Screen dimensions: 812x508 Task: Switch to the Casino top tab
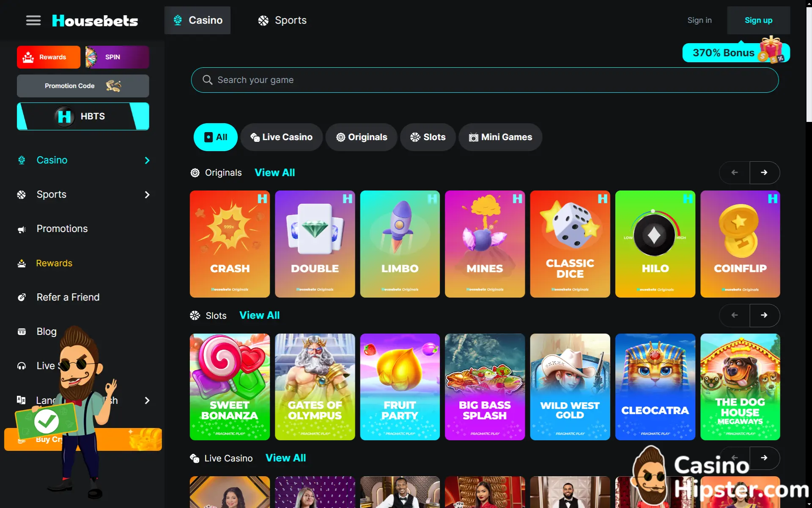click(x=198, y=20)
